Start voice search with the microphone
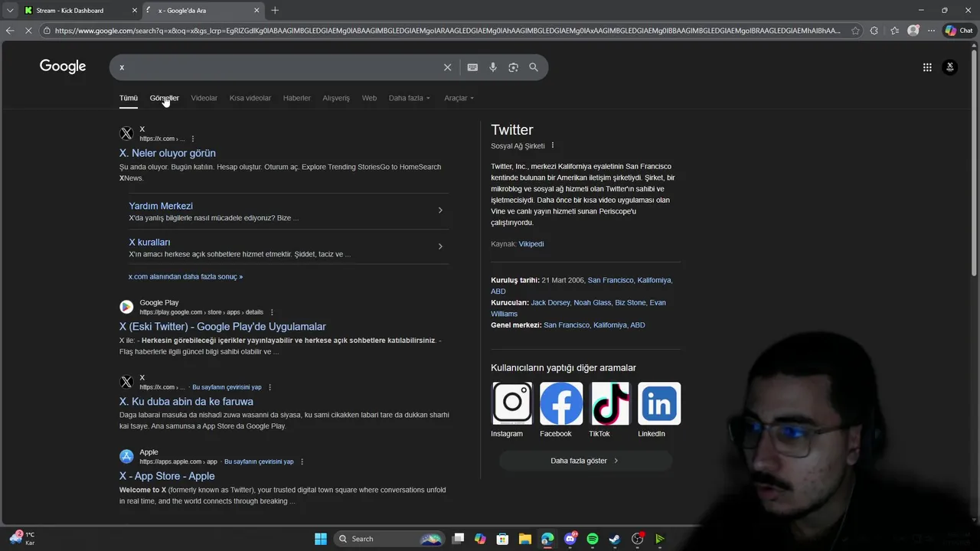 (493, 67)
